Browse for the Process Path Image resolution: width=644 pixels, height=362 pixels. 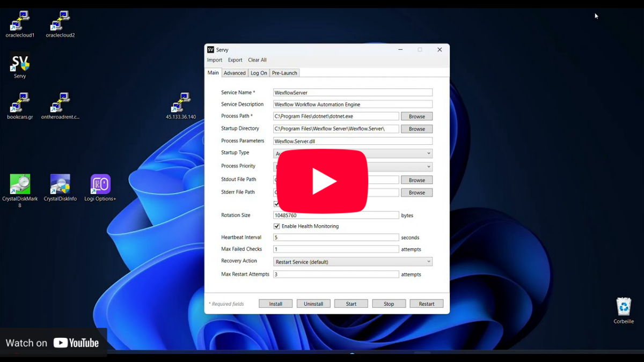tap(417, 116)
